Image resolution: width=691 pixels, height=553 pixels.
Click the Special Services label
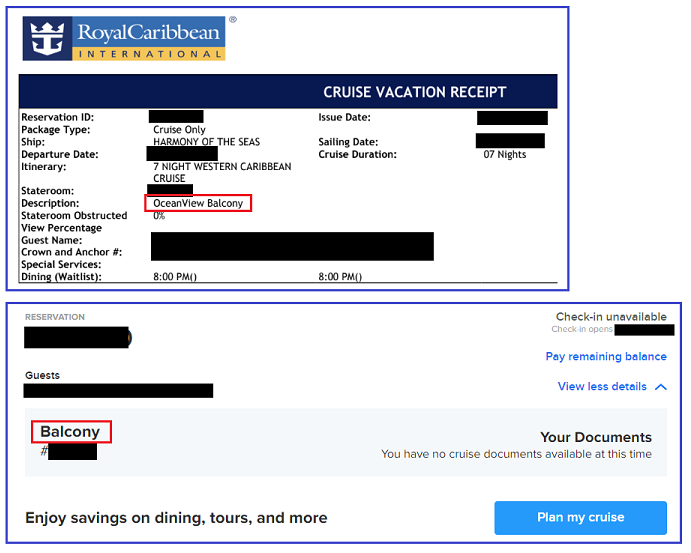click(61, 264)
